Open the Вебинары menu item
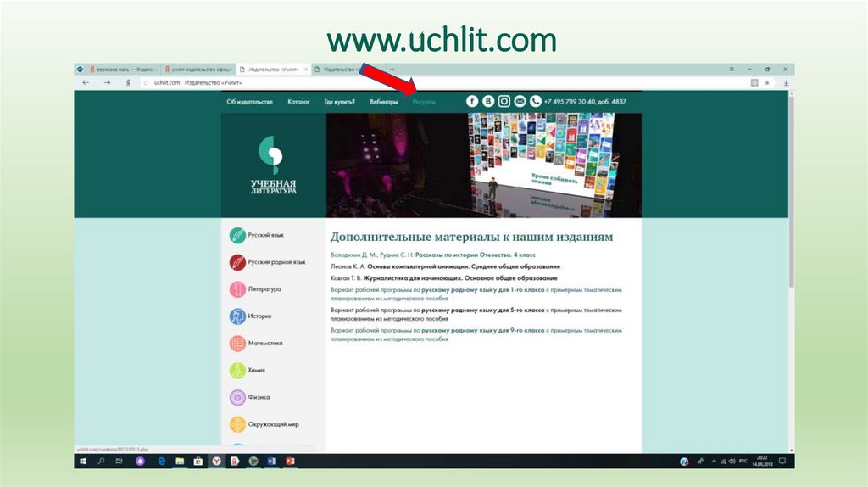This screenshot has width=868, height=487. tap(384, 102)
